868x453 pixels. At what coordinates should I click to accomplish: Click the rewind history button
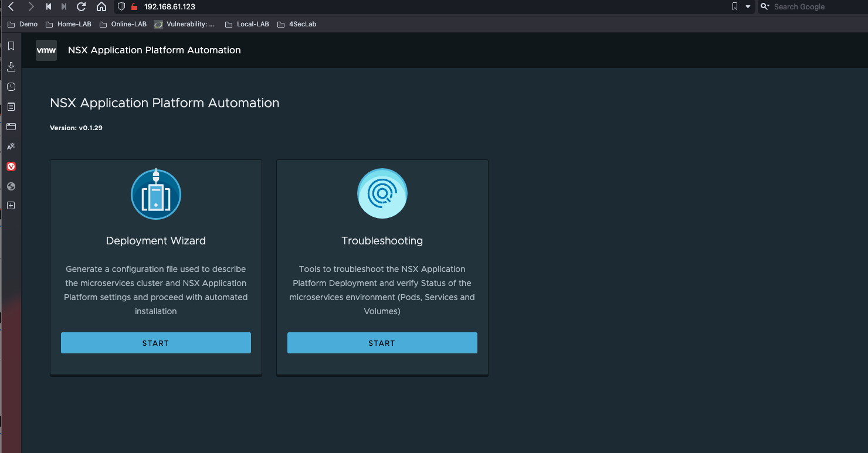49,7
